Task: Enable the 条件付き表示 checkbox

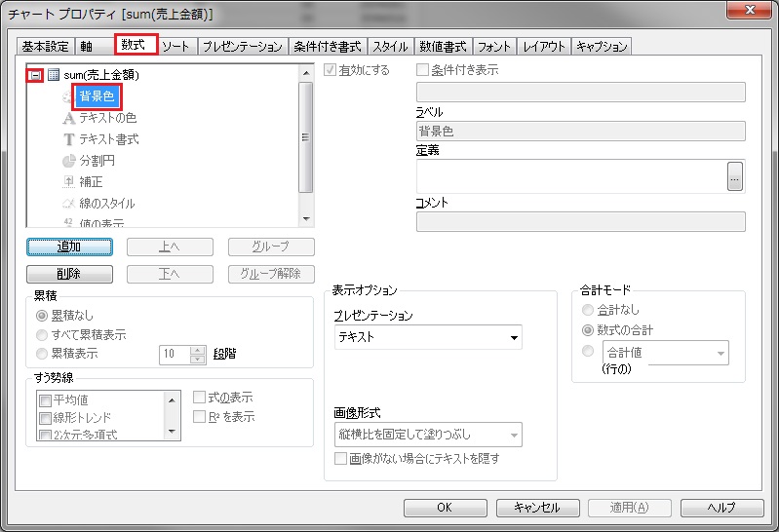Action: [423, 70]
